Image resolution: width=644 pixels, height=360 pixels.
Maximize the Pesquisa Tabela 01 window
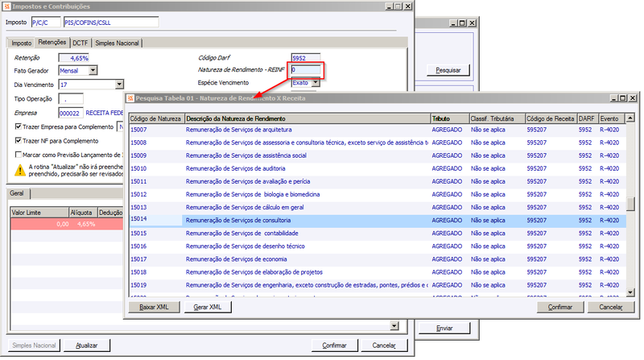pyautogui.click(x=623, y=97)
